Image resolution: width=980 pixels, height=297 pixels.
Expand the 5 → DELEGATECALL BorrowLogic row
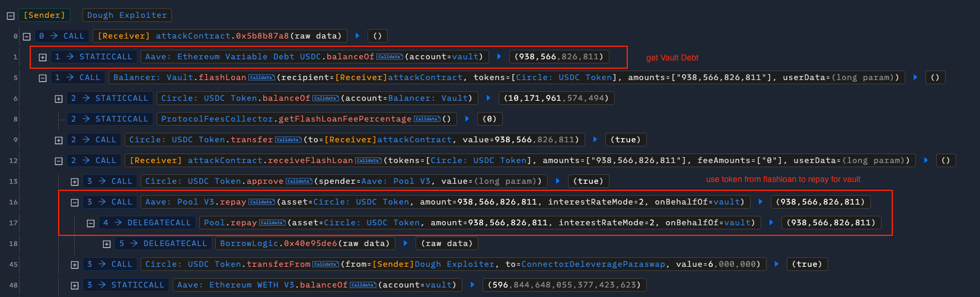[x=107, y=244]
